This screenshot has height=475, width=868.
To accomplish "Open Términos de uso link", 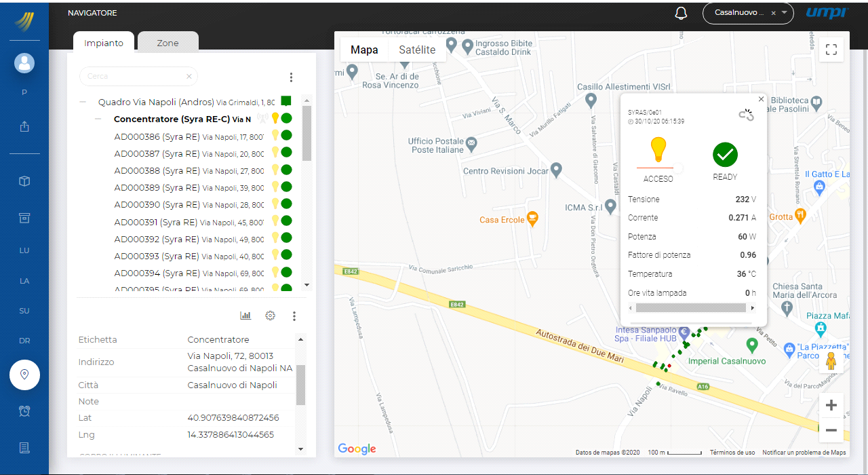I will click(732, 453).
